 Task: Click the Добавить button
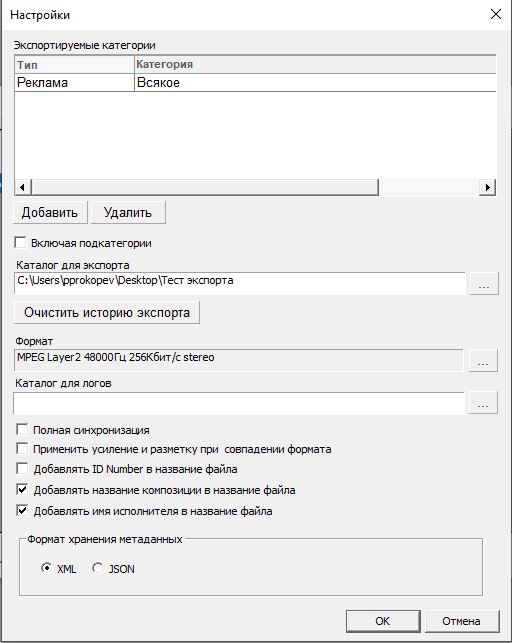point(50,212)
